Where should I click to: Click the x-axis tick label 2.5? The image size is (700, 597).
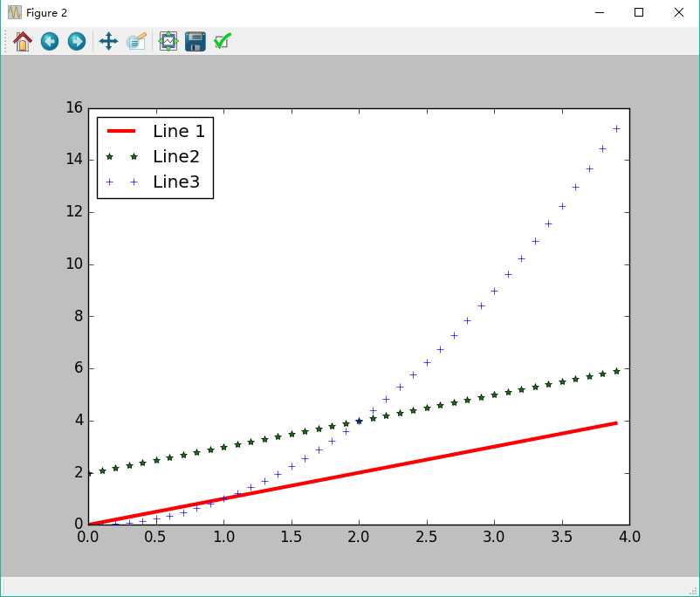pyautogui.click(x=426, y=537)
